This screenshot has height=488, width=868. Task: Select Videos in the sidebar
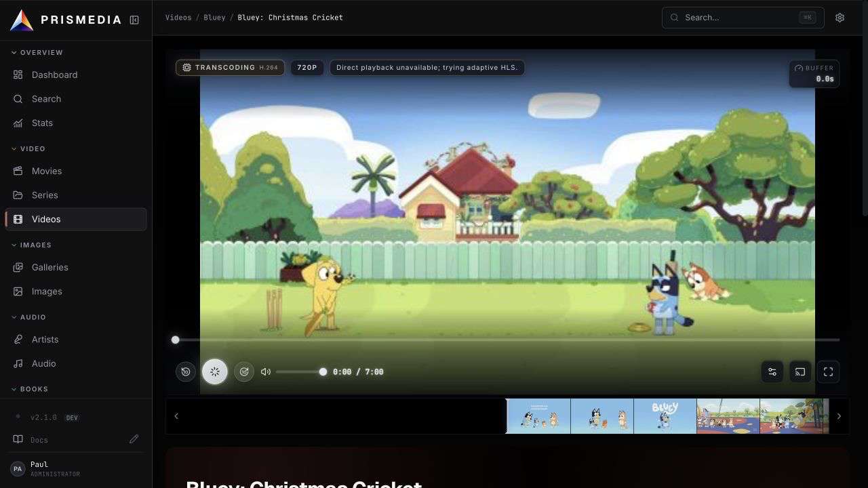(x=76, y=219)
